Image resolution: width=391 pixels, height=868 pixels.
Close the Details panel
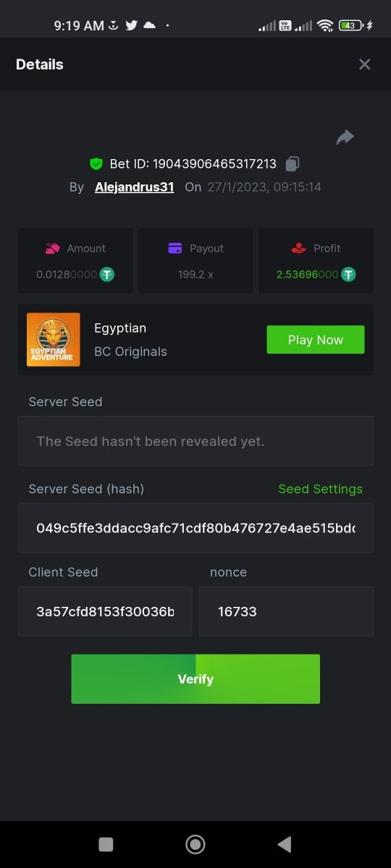point(365,64)
